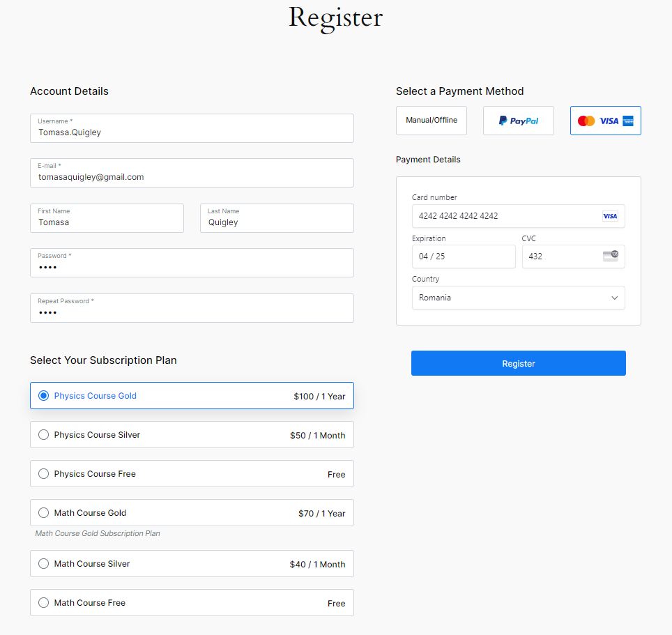The height and width of the screenshot is (635, 672).
Task: Click the VISA logo in payment method box
Action: [609, 121]
